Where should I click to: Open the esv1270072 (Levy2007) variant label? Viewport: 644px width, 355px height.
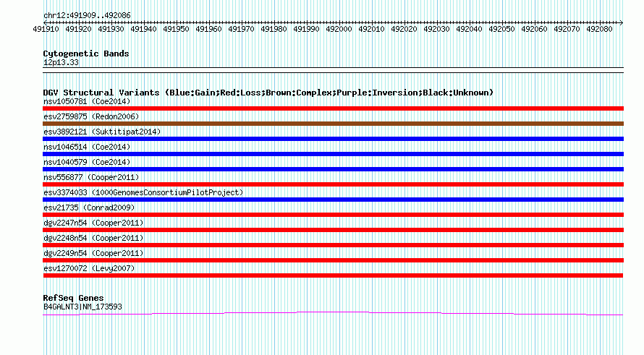89,268
